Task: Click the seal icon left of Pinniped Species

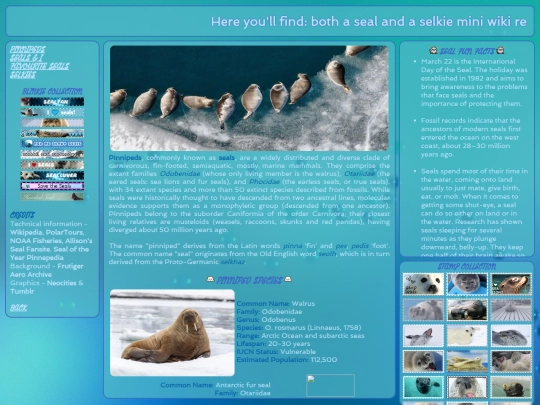Action: pos(210,279)
